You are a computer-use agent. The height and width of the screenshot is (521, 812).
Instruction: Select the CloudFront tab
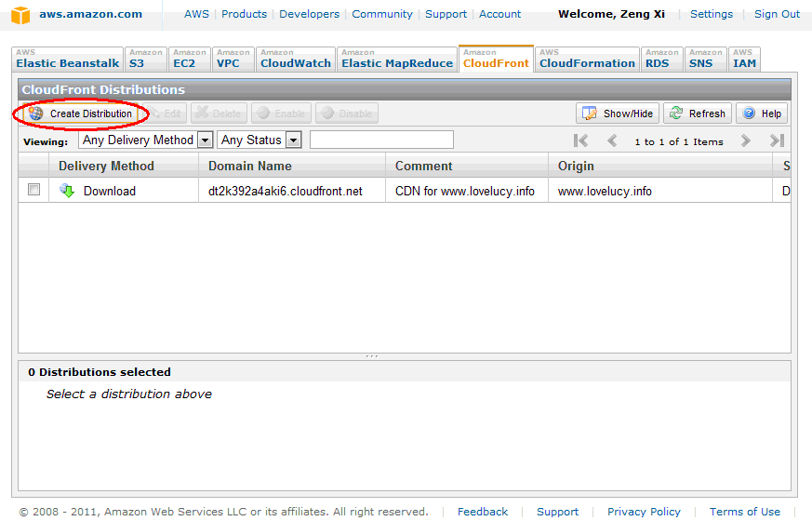pyautogui.click(x=496, y=59)
